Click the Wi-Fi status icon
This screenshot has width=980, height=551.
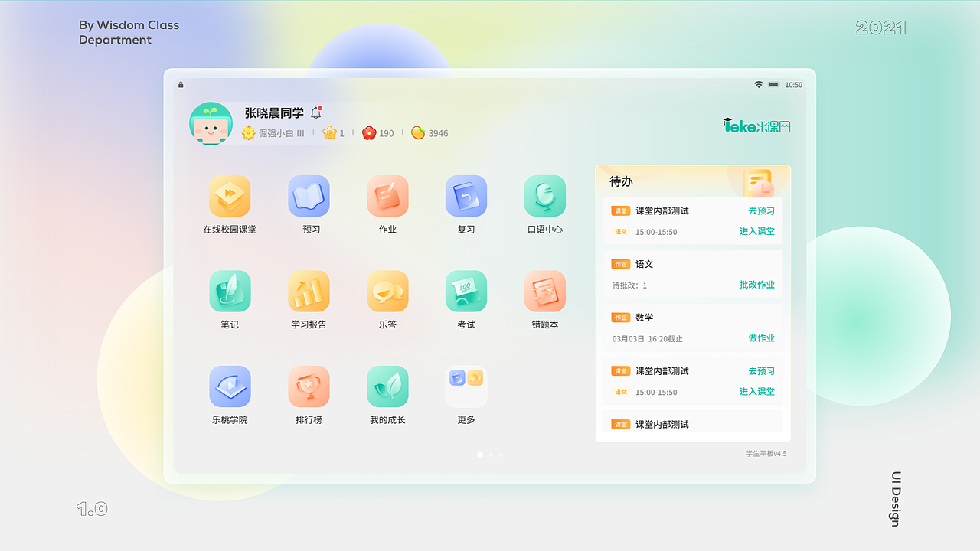(759, 85)
